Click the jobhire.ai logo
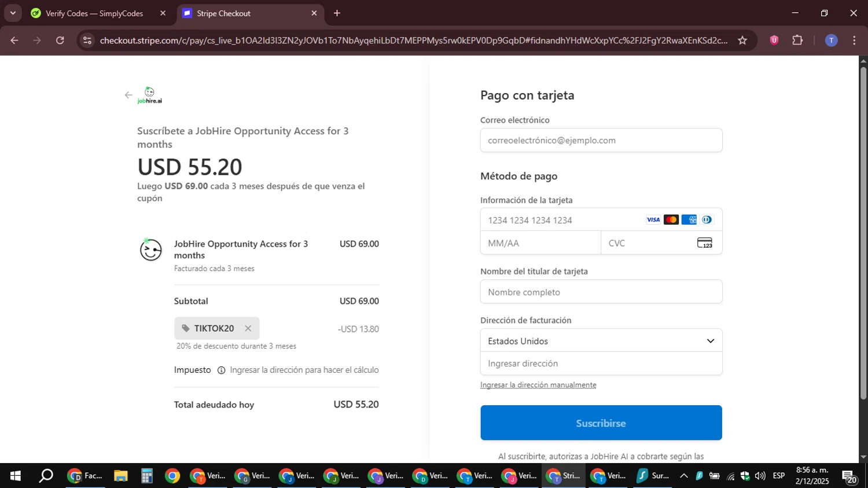 (150, 96)
